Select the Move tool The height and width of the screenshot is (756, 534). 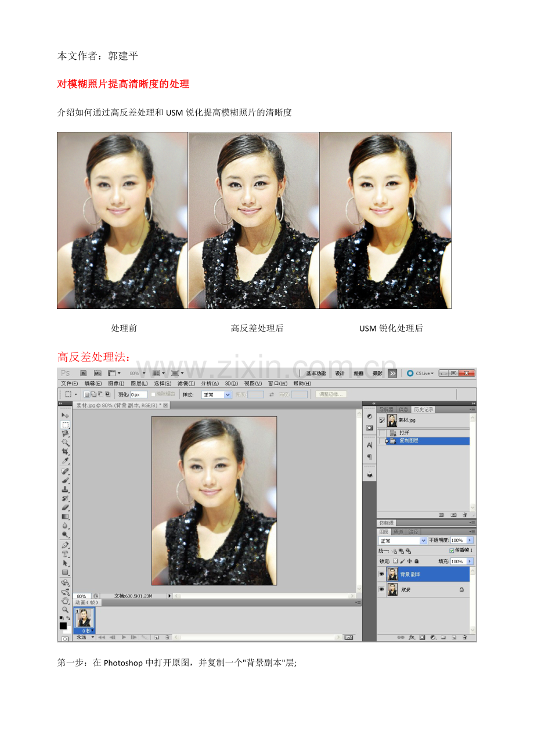tap(65, 415)
